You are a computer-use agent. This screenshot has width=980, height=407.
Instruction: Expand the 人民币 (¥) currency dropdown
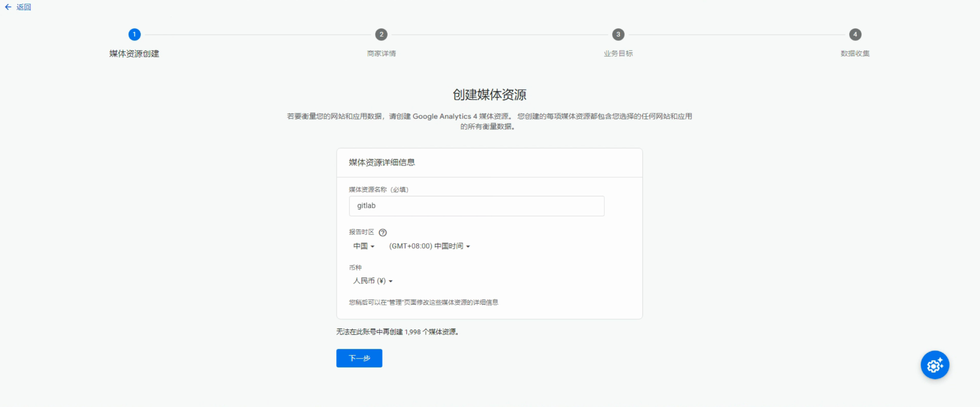[x=373, y=281]
